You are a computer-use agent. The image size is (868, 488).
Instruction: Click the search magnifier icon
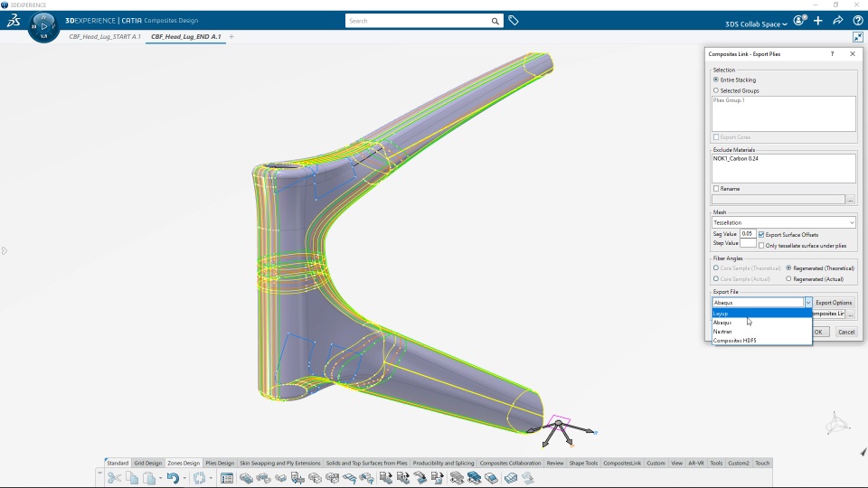pos(495,21)
